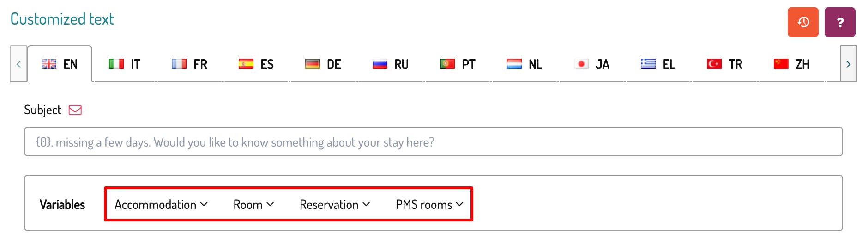The height and width of the screenshot is (233, 868).
Task: Select the DE language tab
Action: tap(323, 64)
